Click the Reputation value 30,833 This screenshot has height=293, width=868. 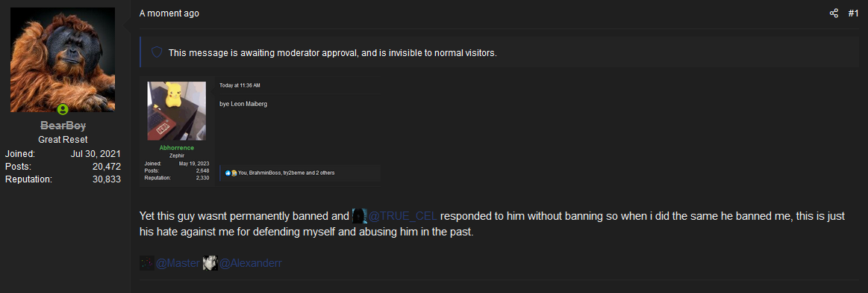pyautogui.click(x=107, y=179)
